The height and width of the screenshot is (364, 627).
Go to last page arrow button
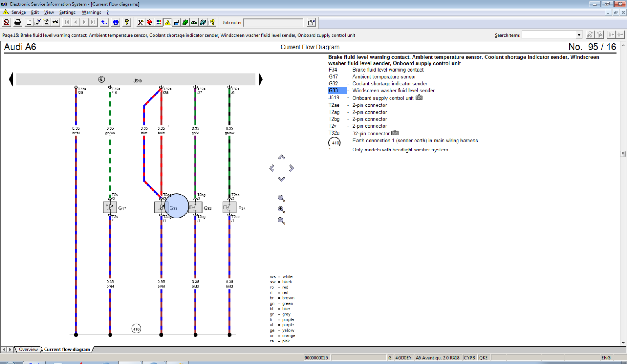pos(93,22)
